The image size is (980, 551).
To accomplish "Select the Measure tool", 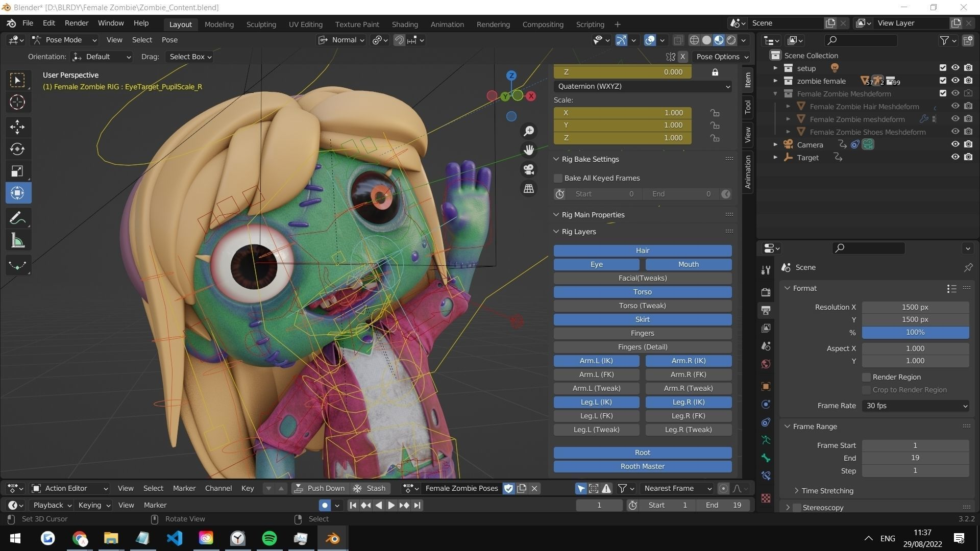I will [x=17, y=241].
